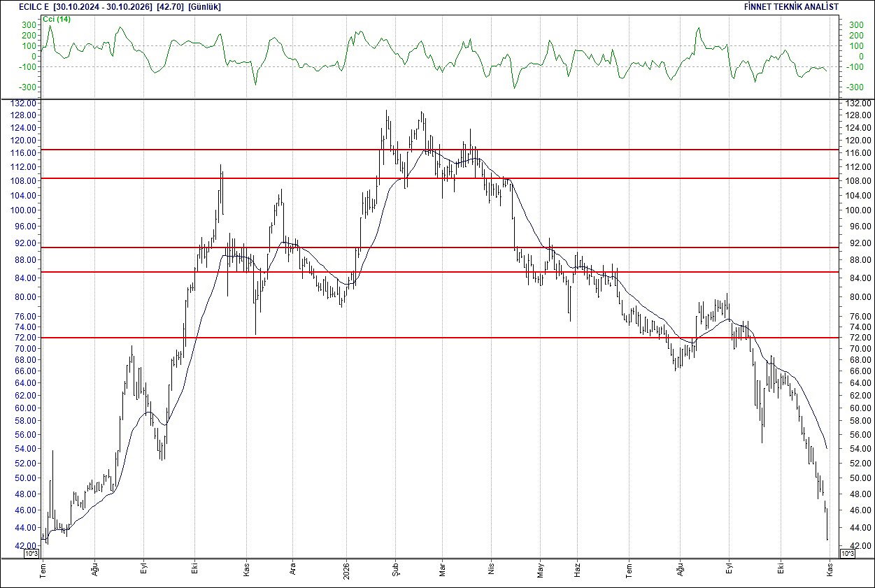The width and height of the screenshot is (875, 588).
Task: Click the 128.00 value on left price axis
Action: (x=24, y=115)
